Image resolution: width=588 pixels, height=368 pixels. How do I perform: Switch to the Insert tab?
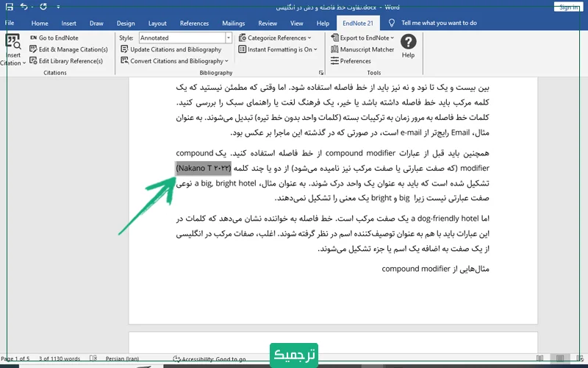[68, 24]
